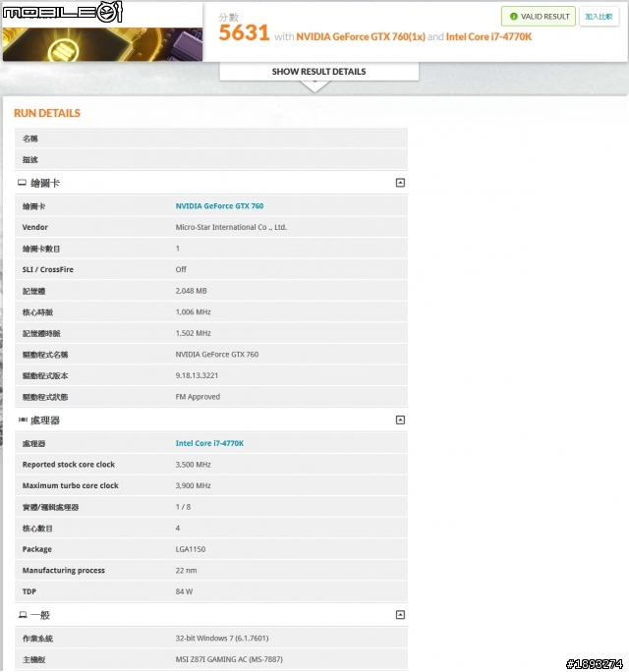Click the 3,500 MHz value
The height and width of the screenshot is (672, 629).
coord(193,465)
